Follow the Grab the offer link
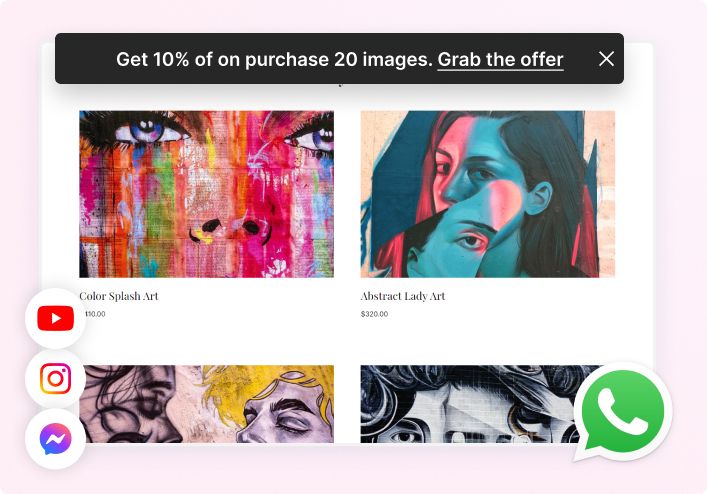 500,59
